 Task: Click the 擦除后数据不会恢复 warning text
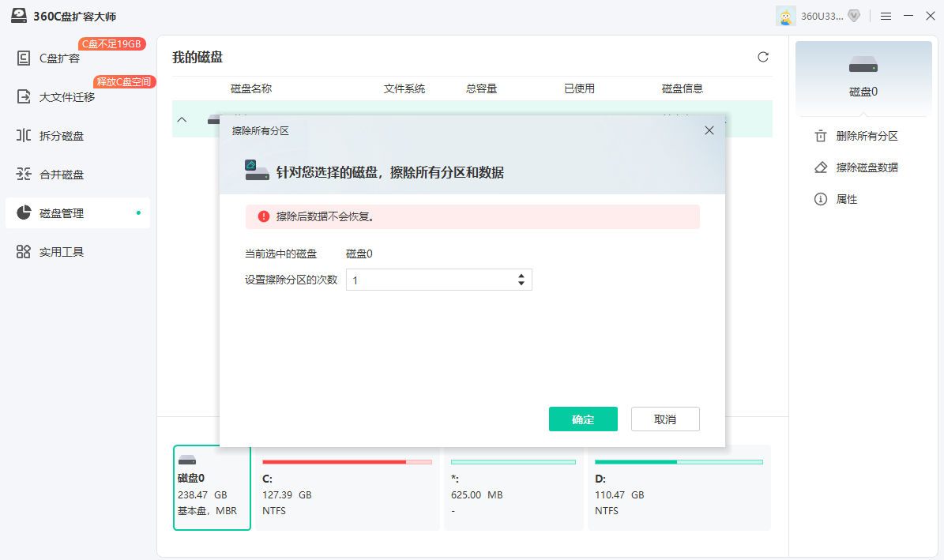coord(325,216)
